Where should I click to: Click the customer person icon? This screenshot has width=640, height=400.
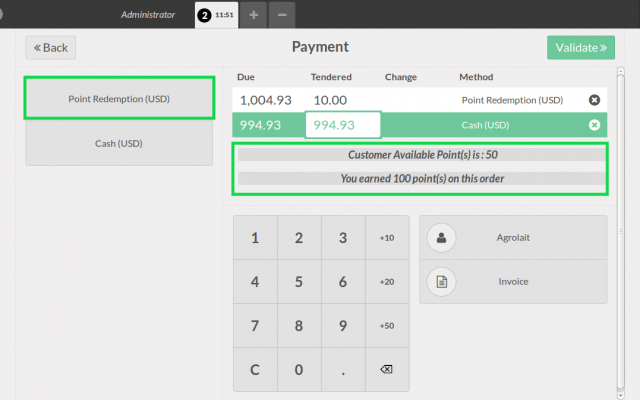pos(441,238)
